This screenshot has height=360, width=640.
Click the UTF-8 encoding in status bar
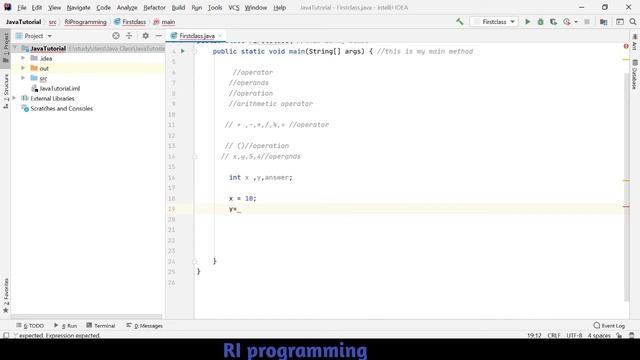[574, 336]
